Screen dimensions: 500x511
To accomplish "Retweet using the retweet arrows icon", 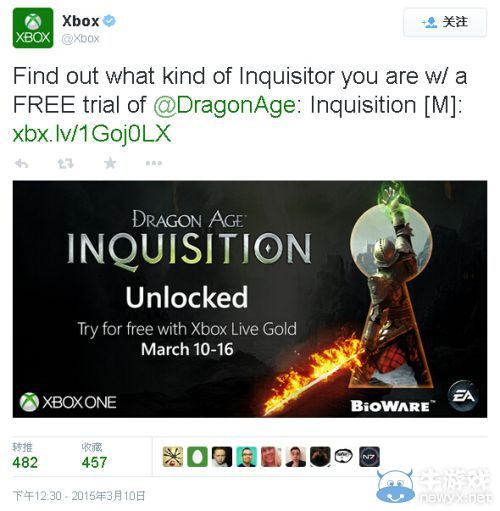I will pyautogui.click(x=65, y=163).
